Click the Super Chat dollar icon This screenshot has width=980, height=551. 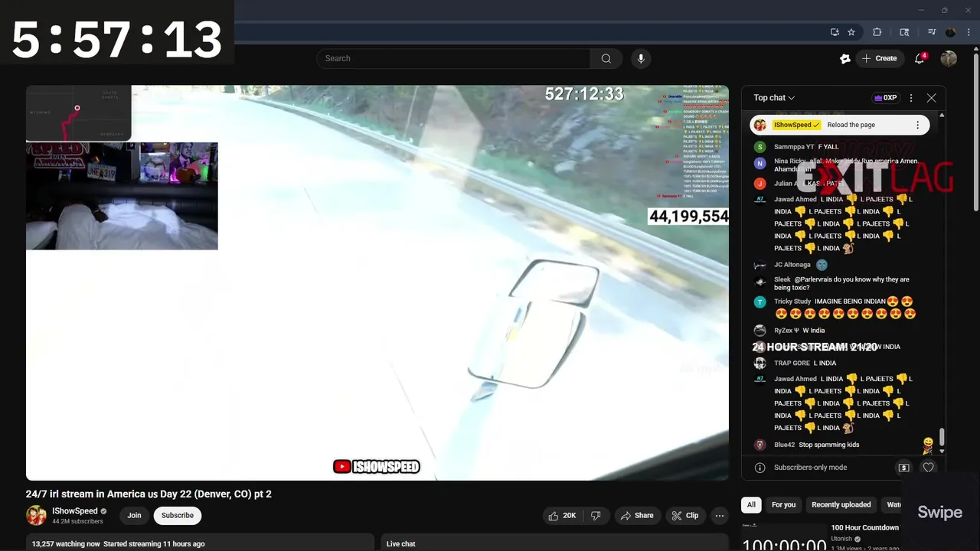click(903, 468)
